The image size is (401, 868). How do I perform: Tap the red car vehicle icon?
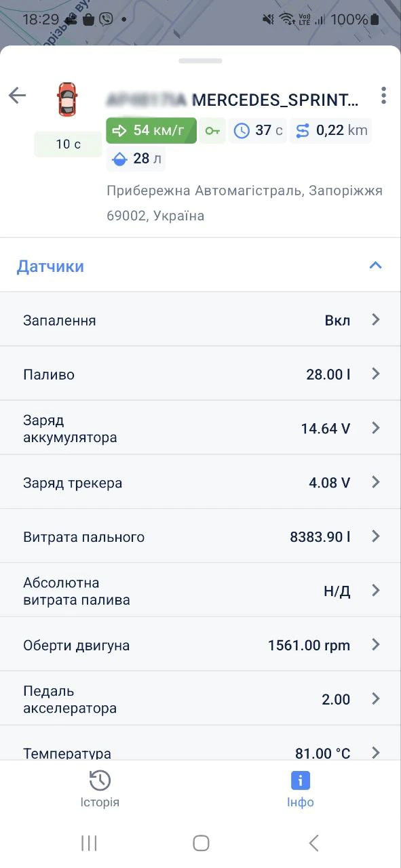[66, 100]
